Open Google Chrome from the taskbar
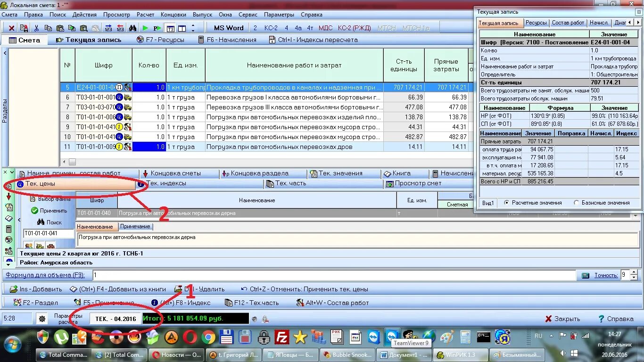The height and width of the screenshot is (362, 644). (208, 337)
